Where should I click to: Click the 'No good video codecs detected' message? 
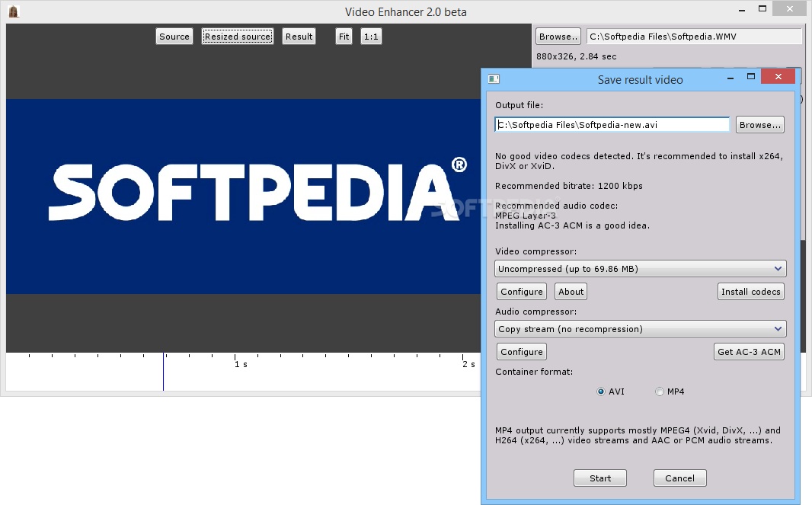tap(638, 161)
